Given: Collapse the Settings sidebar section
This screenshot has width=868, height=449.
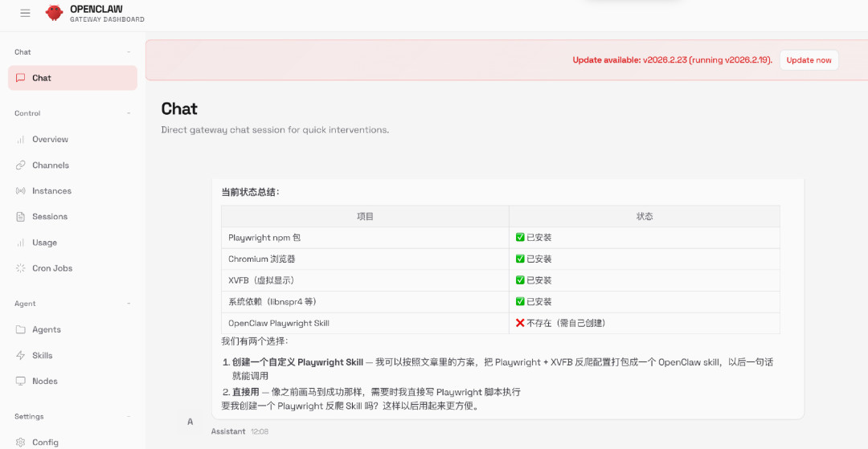Looking at the screenshot, I should (129, 416).
